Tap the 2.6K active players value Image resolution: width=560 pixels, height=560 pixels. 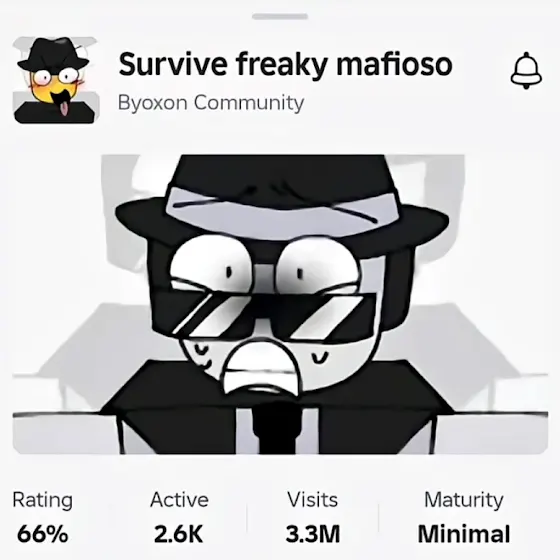pos(179,534)
